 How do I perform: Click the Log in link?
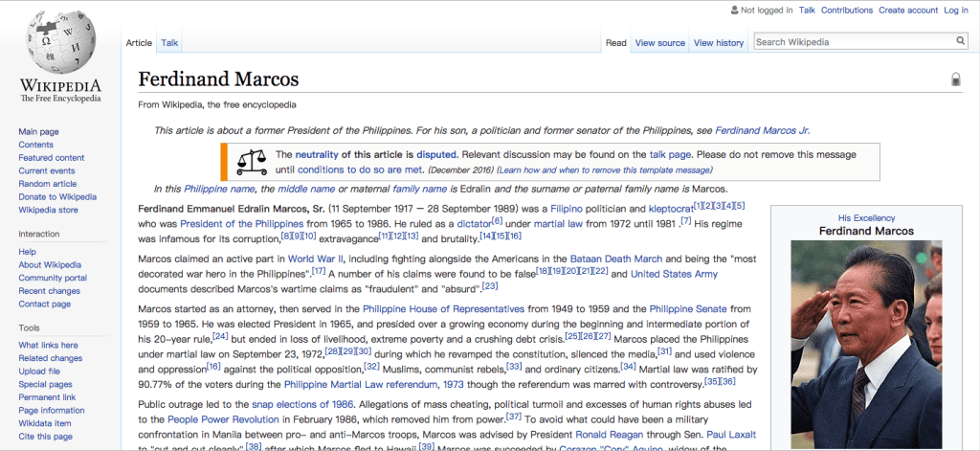[x=956, y=11]
